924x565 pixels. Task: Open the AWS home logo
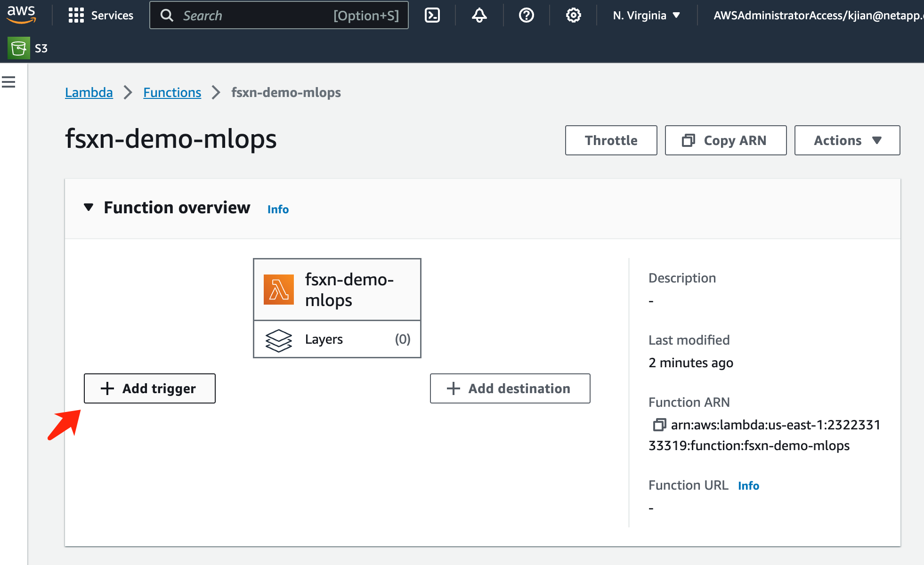(x=21, y=15)
